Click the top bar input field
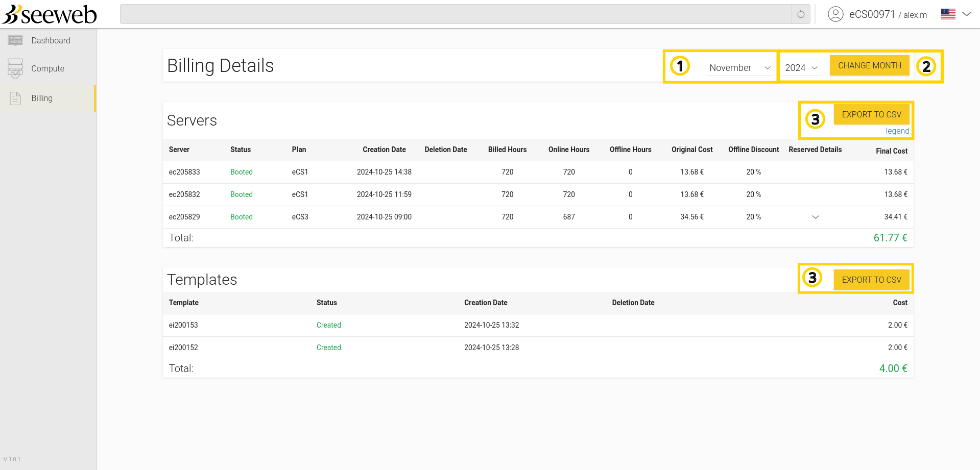The image size is (980, 470). [456, 14]
